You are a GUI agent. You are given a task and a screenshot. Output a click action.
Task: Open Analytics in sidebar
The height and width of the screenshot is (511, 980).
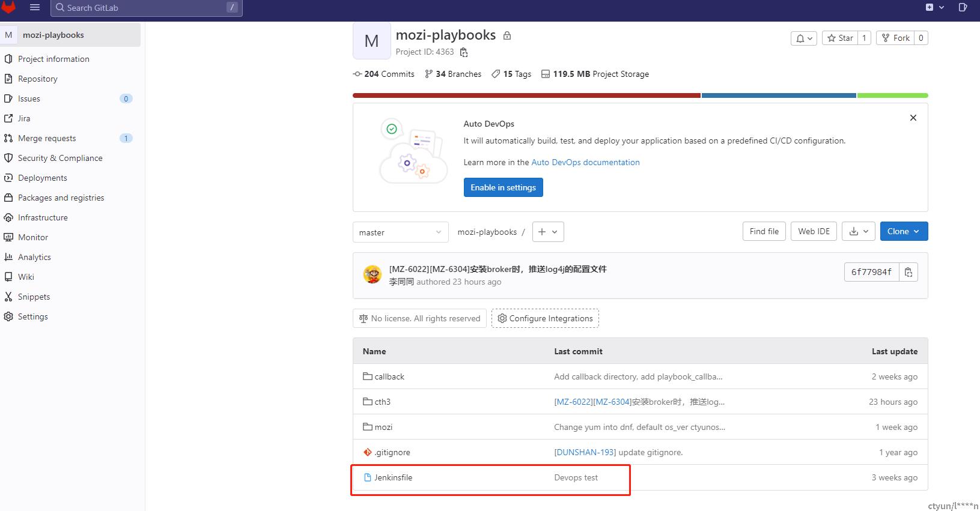(x=34, y=257)
